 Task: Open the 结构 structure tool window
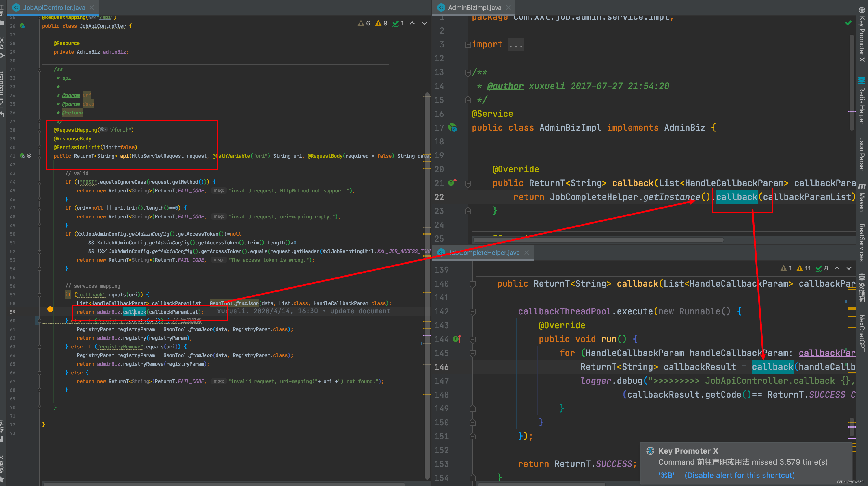pyautogui.click(x=3, y=431)
